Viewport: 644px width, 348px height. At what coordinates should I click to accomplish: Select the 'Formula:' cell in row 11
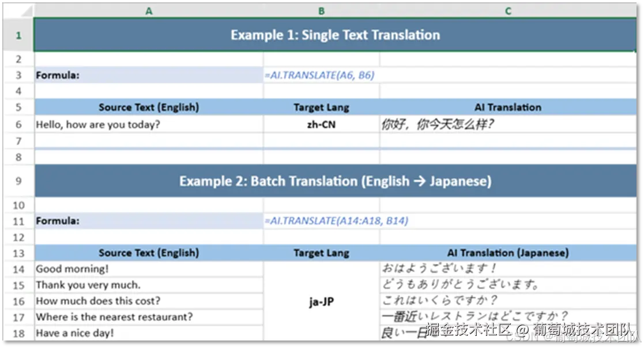click(x=149, y=221)
